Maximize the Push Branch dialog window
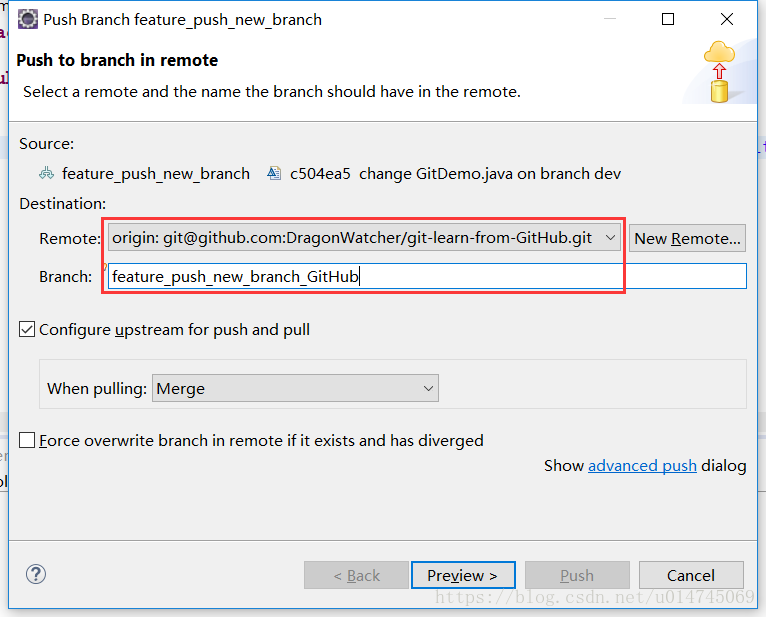 (668, 20)
